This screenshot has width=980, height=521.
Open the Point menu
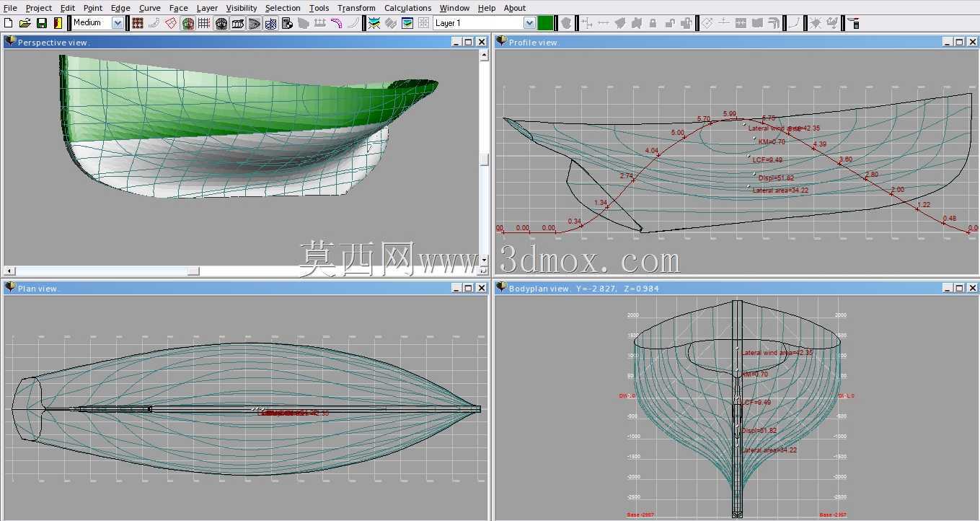tap(93, 8)
